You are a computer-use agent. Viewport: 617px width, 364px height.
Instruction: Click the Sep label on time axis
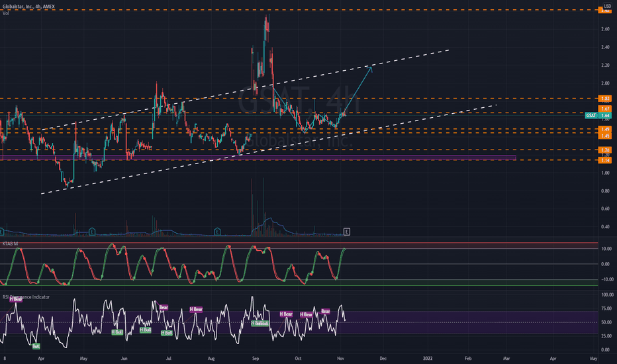tap(256, 359)
